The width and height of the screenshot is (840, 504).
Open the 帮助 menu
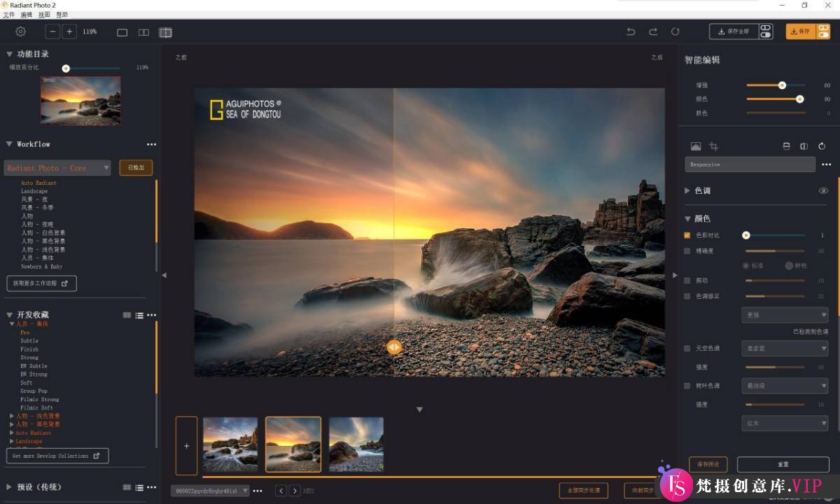tap(62, 15)
